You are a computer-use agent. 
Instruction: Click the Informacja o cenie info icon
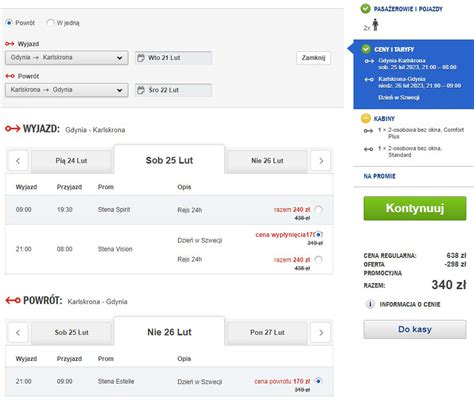[370, 304]
